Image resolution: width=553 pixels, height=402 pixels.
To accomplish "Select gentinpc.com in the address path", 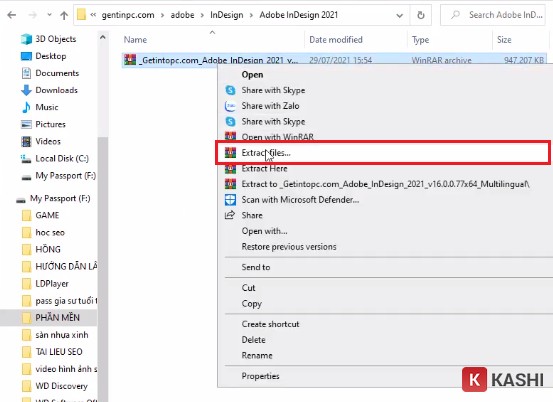I will [128, 15].
